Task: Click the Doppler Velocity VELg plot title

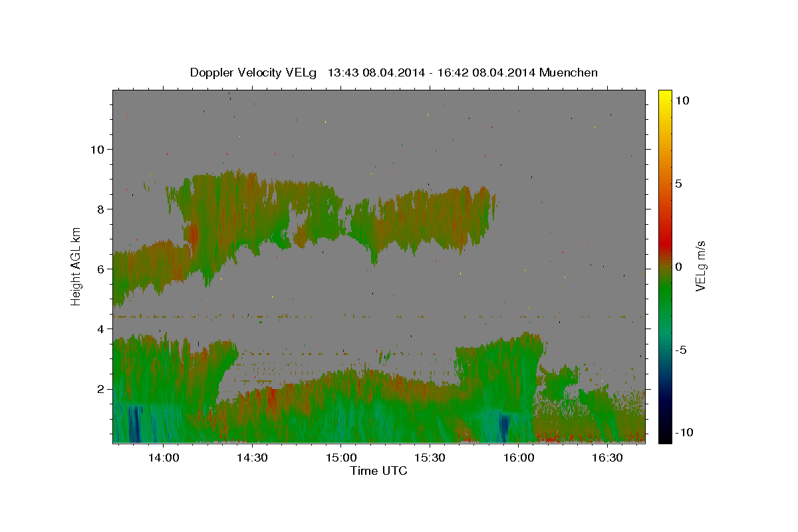Action: [394, 72]
